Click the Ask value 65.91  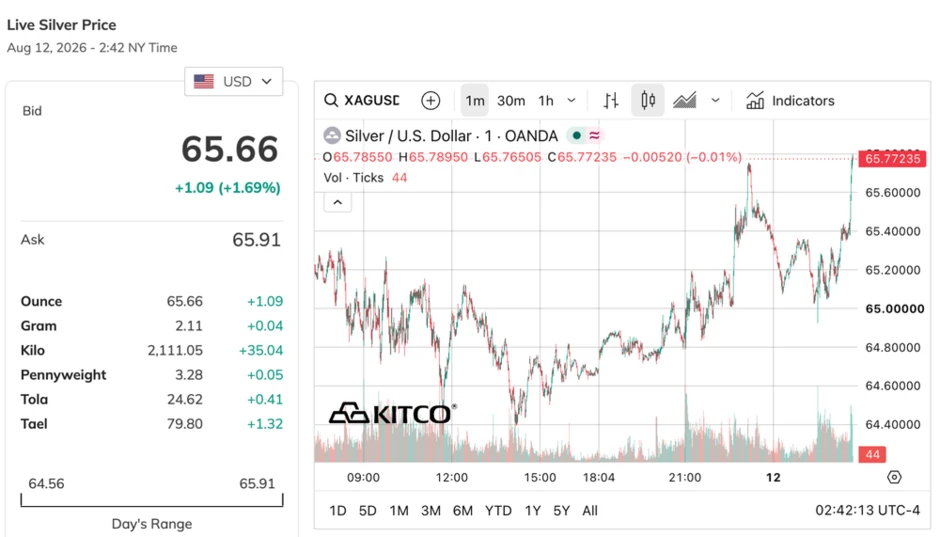click(x=257, y=240)
